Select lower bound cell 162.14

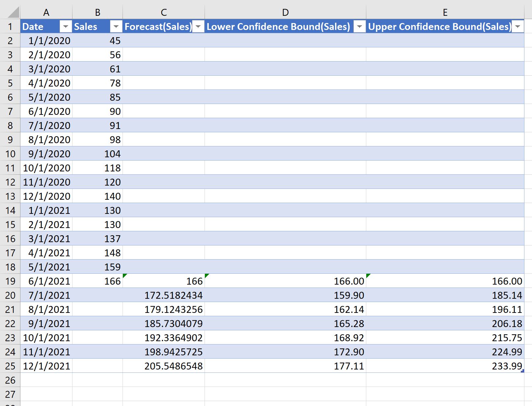pos(285,310)
